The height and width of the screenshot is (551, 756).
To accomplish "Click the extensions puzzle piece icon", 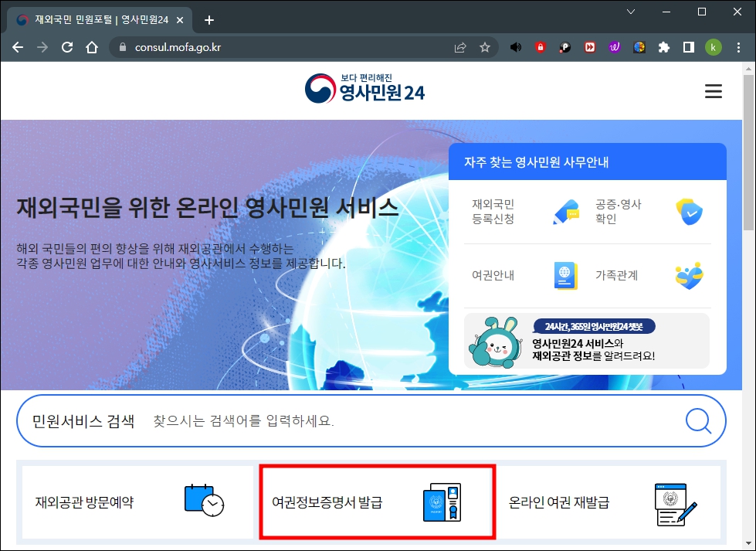I will (664, 46).
